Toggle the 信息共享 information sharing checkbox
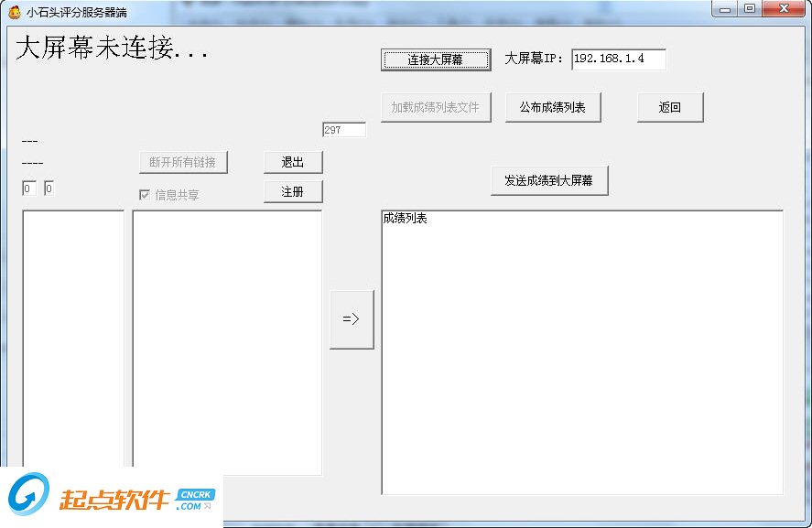812x528 pixels. pyautogui.click(x=145, y=194)
